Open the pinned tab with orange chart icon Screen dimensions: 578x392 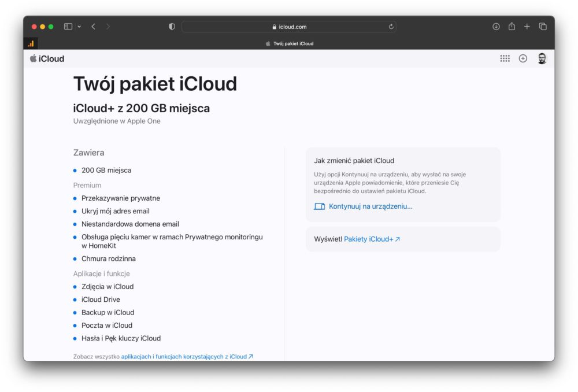(31, 43)
